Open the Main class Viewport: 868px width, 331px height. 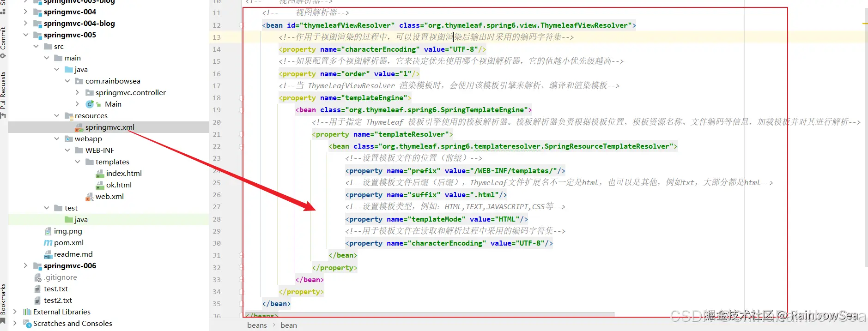click(x=113, y=104)
